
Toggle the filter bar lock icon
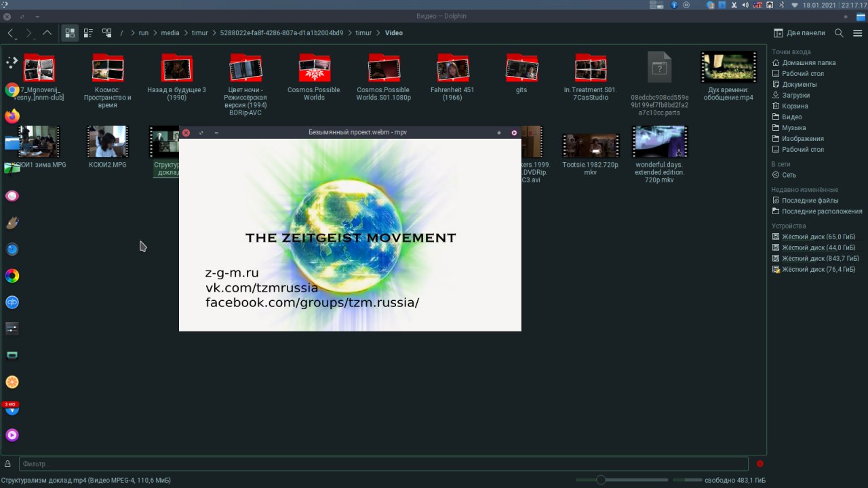click(7, 464)
